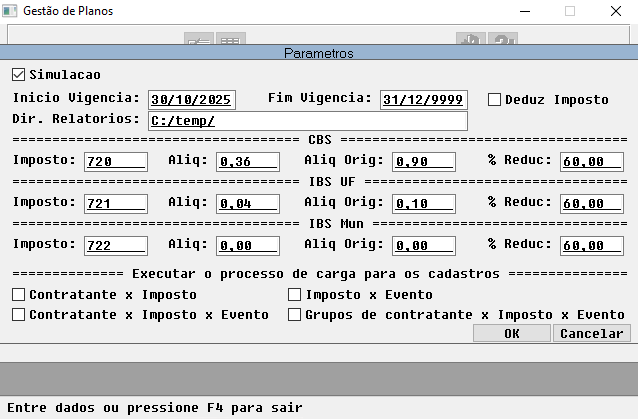
Task: Select the IBS Mun Imposto field 722
Action: point(116,246)
